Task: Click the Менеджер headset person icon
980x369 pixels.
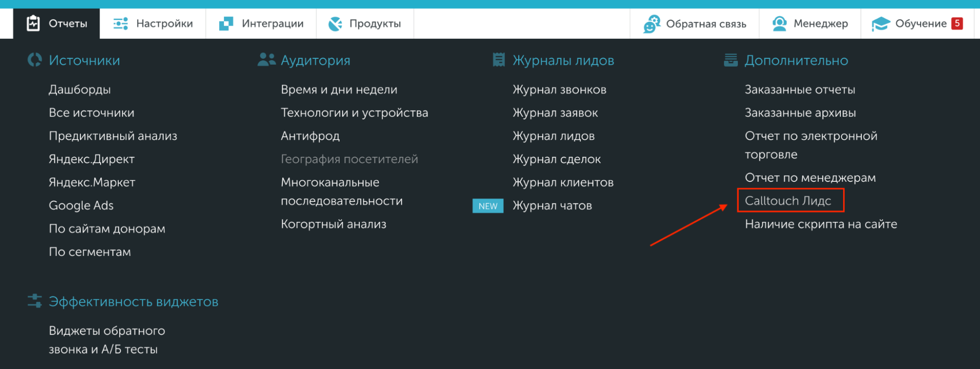Action: point(779,24)
